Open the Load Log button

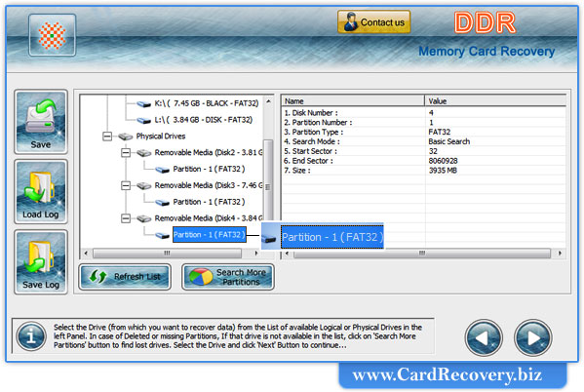41,191
